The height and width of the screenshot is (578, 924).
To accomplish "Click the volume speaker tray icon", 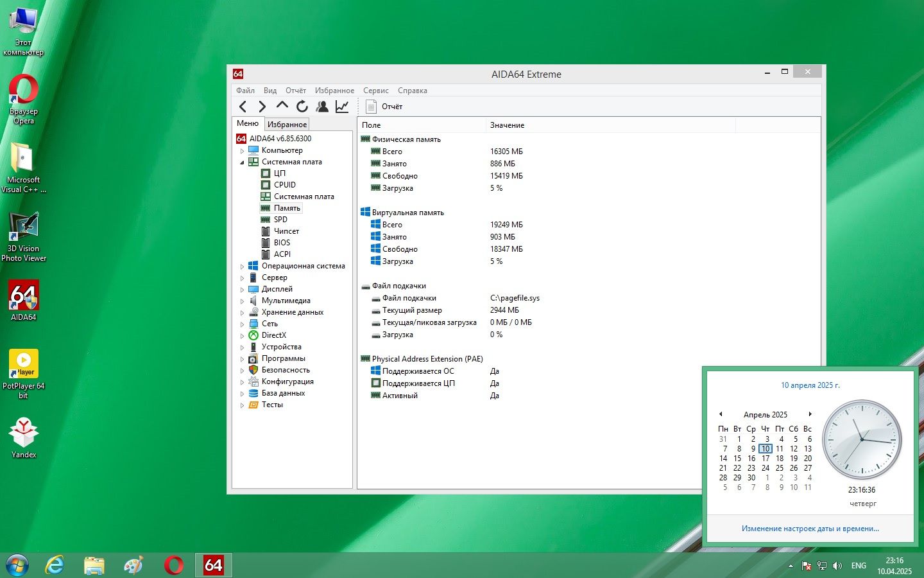I will coord(837,566).
